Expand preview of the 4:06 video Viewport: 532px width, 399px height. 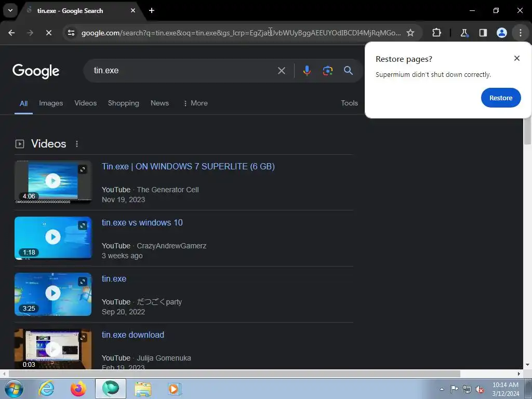pos(83,169)
